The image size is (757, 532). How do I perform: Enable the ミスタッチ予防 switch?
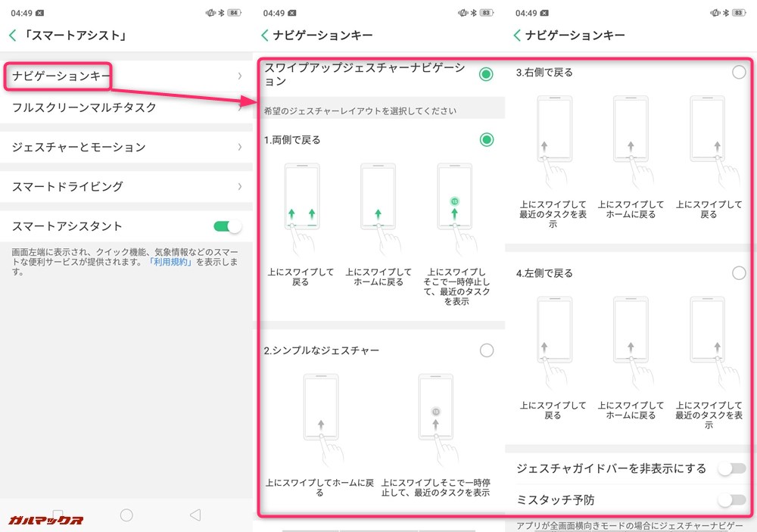coord(731,499)
